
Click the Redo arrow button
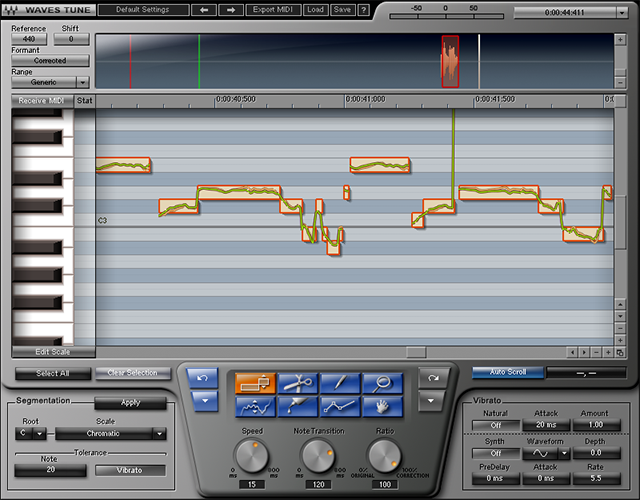(433, 378)
